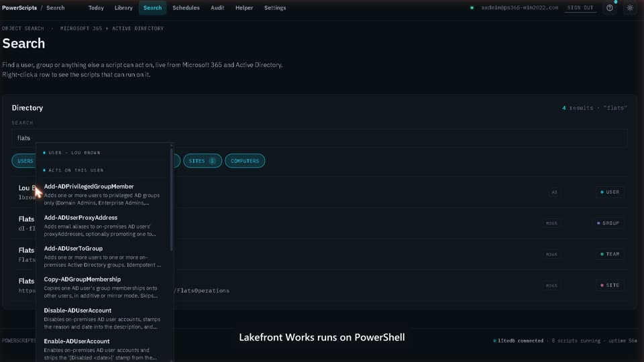Screen dimensions: 644x362
Task: Click the directory search field containing flats
Action: click(x=319, y=138)
